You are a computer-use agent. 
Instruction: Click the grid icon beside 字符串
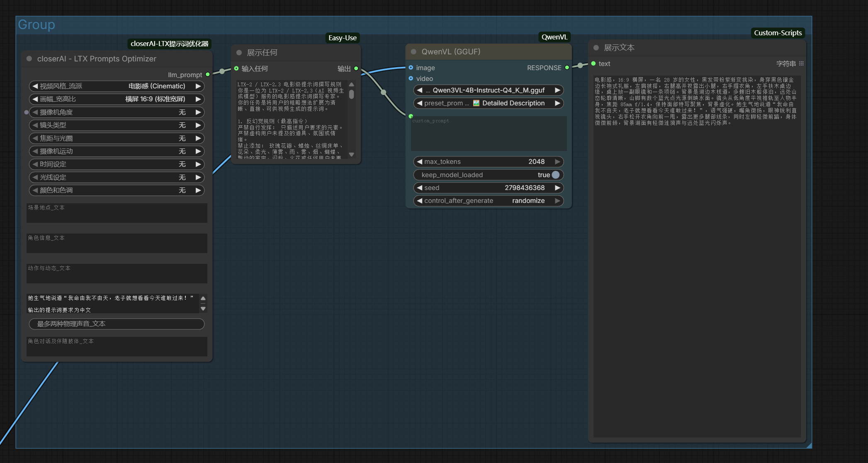(801, 63)
